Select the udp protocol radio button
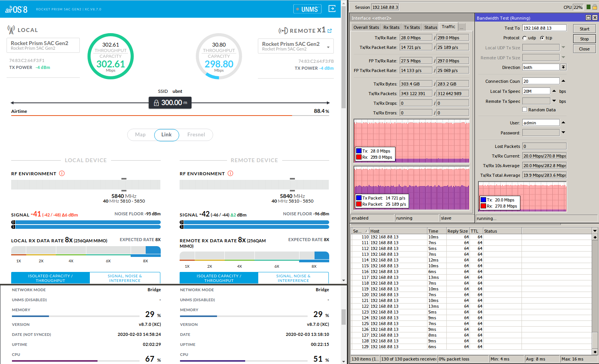599x364 pixels. (525, 38)
